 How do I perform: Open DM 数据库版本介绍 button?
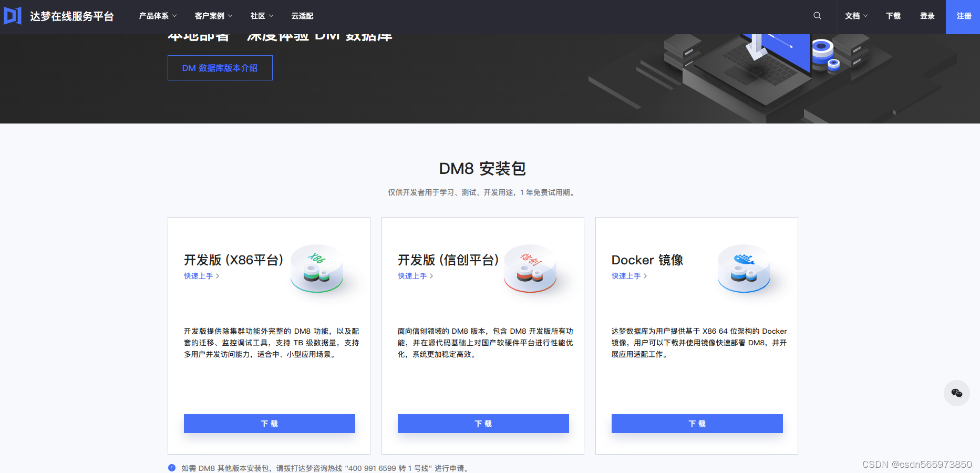pyautogui.click(x=220, y=68)
